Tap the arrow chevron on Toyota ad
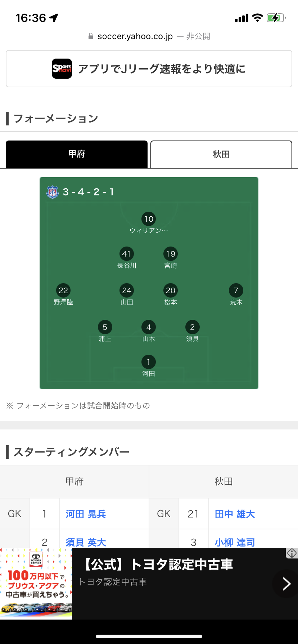The image size is (298, 644). tap(286, 584)
